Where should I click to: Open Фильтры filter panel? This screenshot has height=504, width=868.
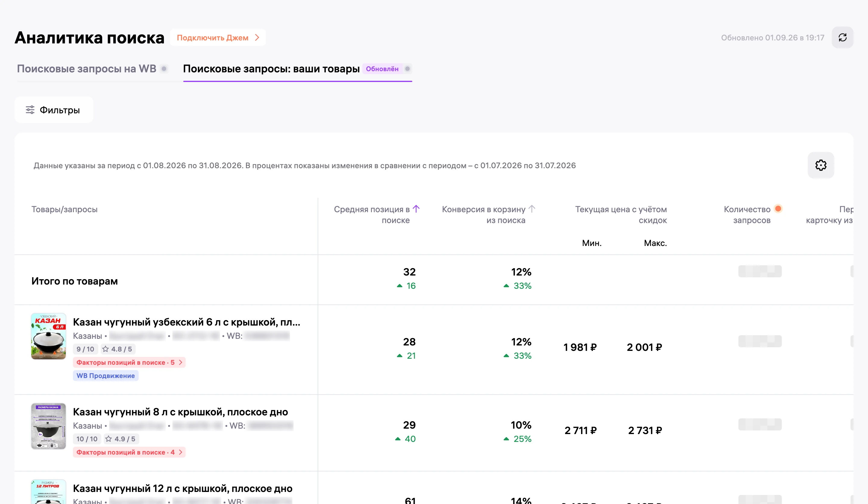point(54,110)
